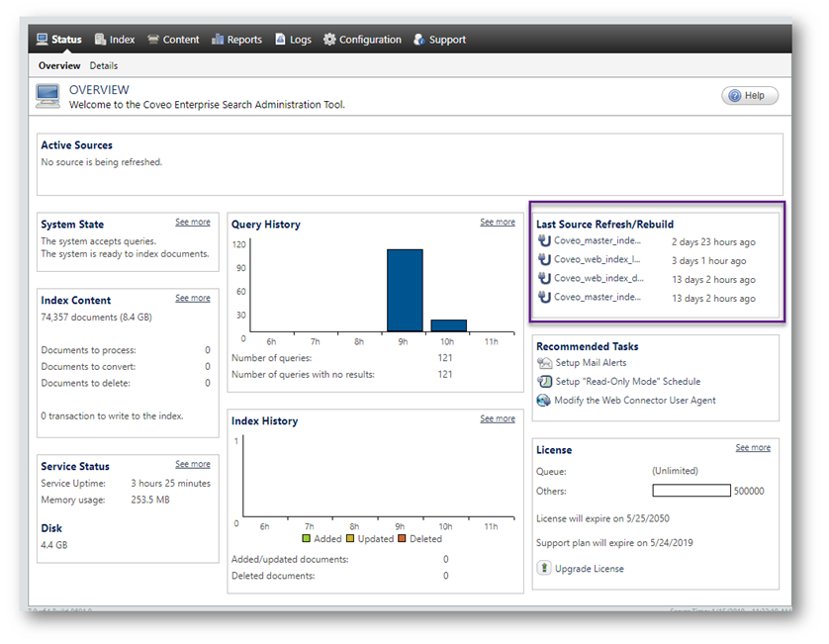This screenshot has width=829, height=644.
Task: Click the Read-Only Mode Schedule clock icon
Action: coord(544,381)
